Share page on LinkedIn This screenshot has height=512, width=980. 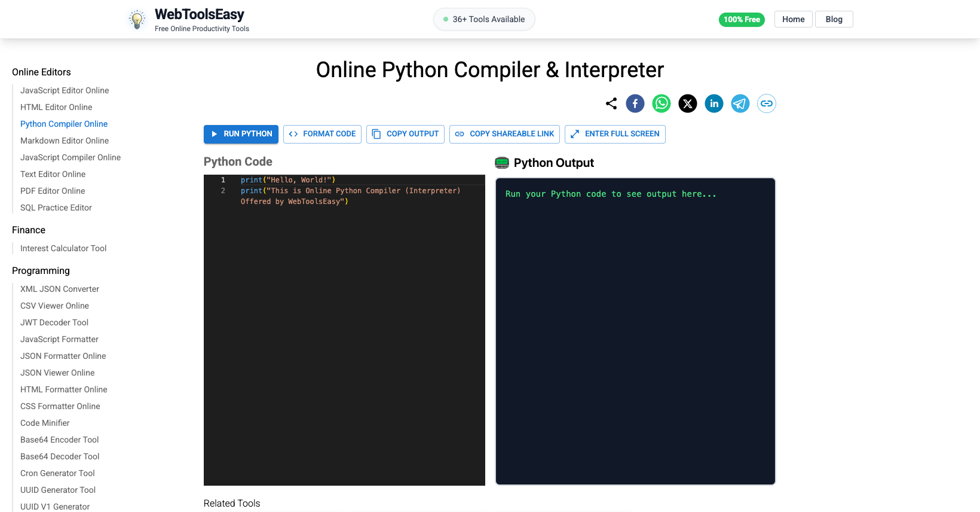714,103
